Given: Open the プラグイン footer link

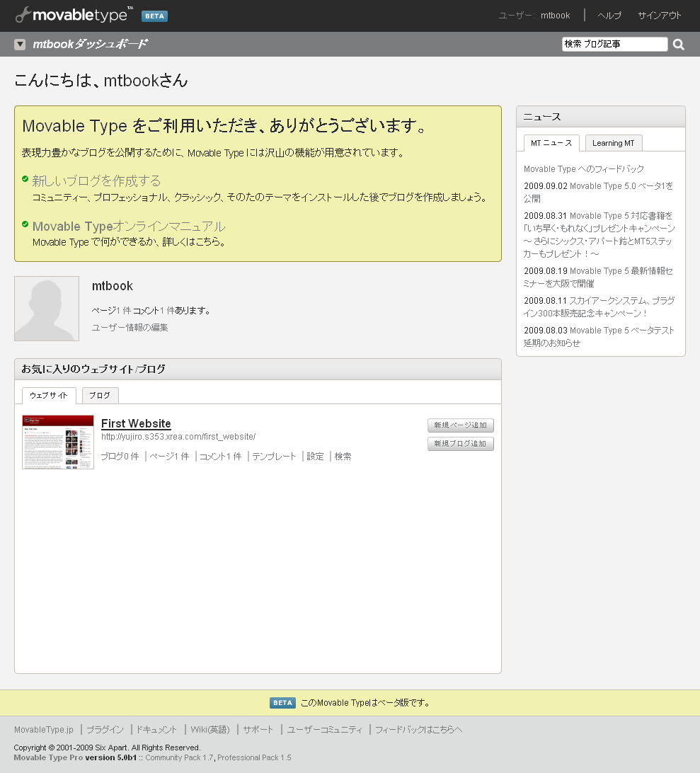Looking at the screenshot, I should coord(105,730).
